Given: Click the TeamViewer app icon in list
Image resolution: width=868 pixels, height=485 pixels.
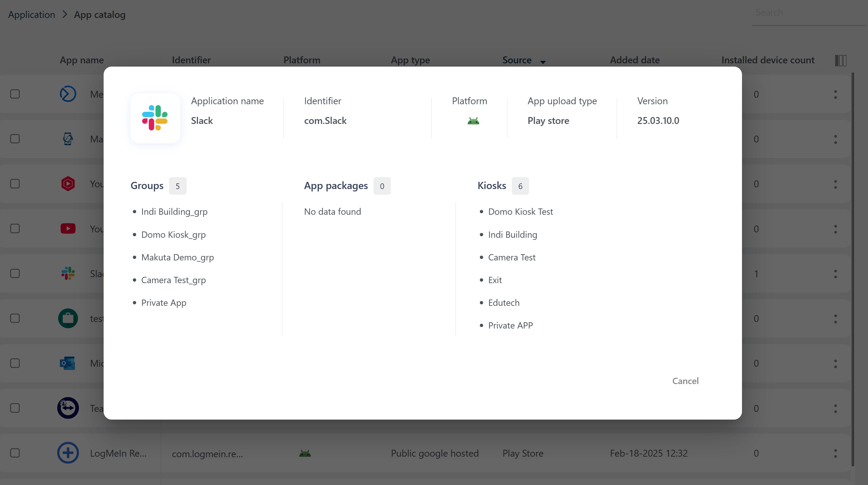Looking at the screenshot, I should pos(68,408).
